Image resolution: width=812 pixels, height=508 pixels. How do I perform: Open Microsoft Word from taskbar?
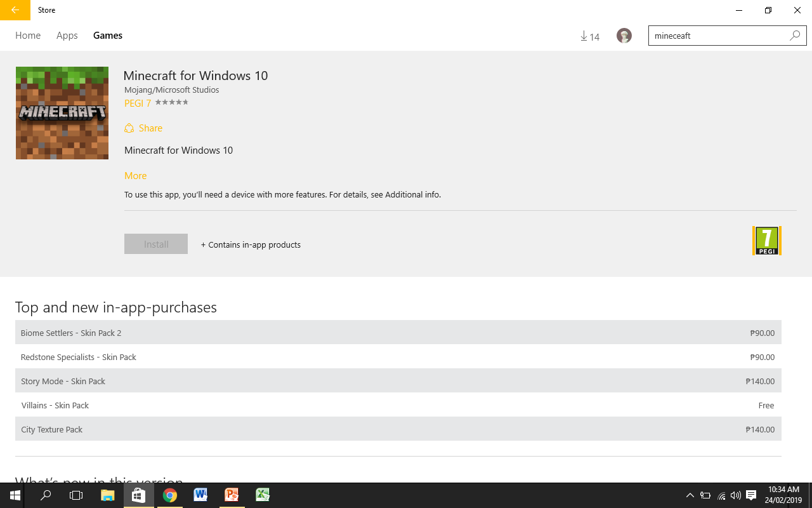click(x=200, y=495)
